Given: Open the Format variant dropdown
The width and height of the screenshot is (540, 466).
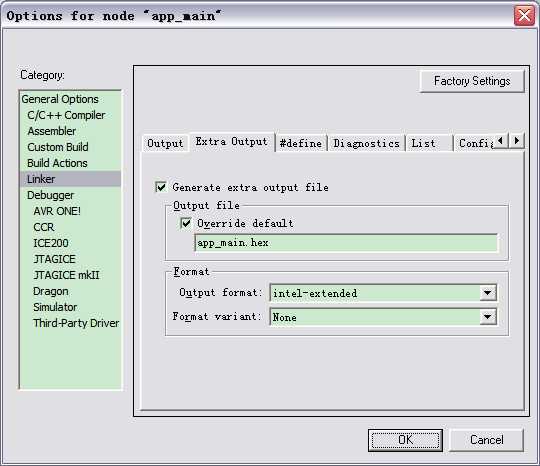Looking at the screenshot, I should [488, 317].
